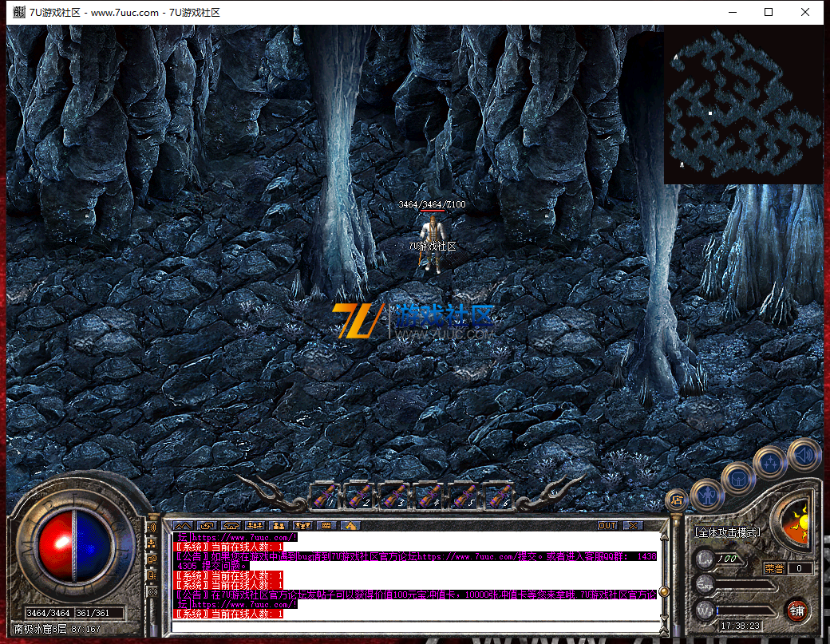Use the scroll item in belt slot 5
The image size is (830, 644).
click(464, 497)
